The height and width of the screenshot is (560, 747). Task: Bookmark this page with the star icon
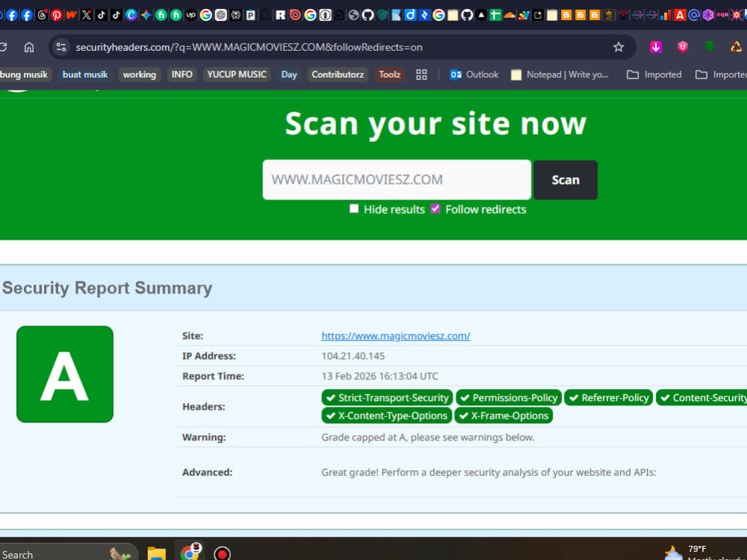619,47
